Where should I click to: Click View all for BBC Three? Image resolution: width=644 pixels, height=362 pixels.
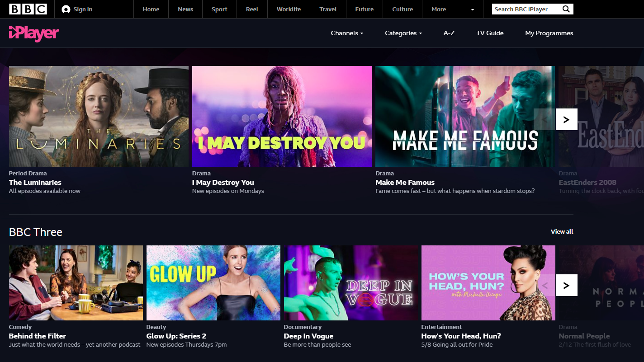coord(562,231)
